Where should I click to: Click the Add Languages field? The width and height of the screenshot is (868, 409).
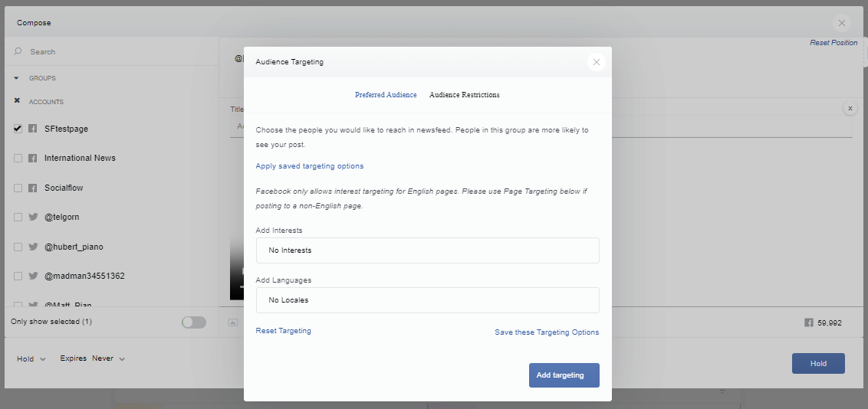pyautogui.click(x=427, y=300)
